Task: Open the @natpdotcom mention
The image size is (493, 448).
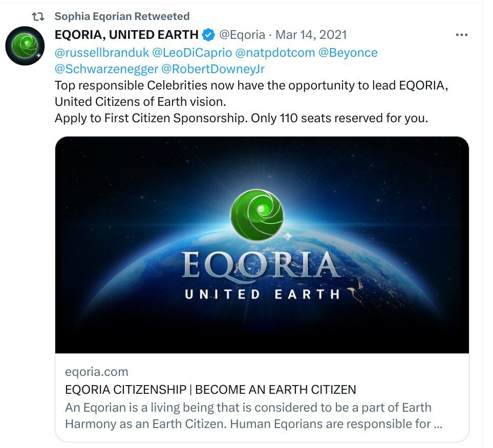Action: coord(275,53)
